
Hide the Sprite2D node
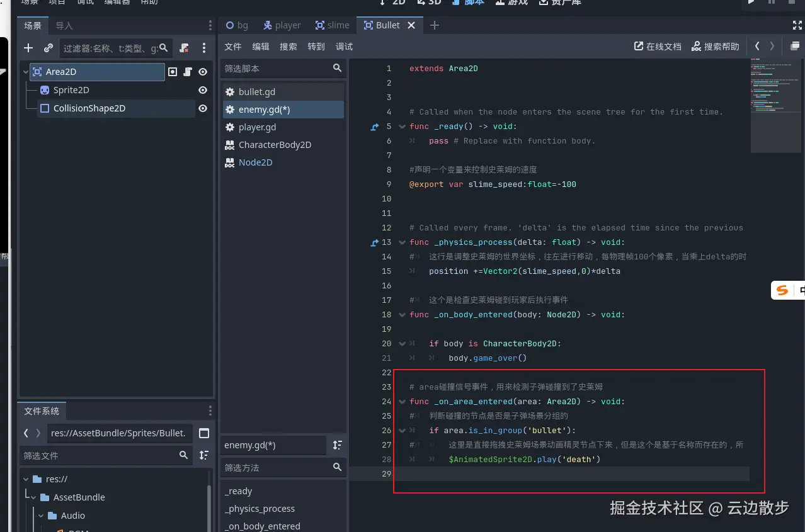tap(203, 90)
